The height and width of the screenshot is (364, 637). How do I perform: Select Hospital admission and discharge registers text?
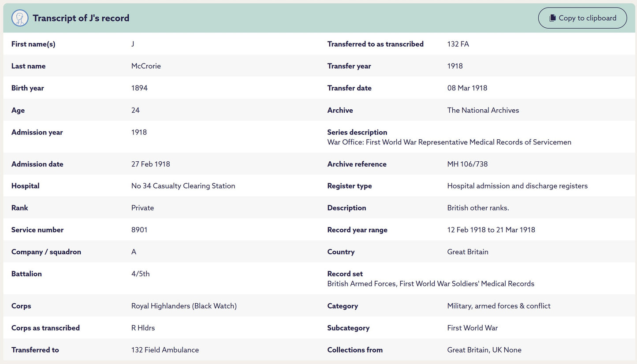[x=518, y=186]
